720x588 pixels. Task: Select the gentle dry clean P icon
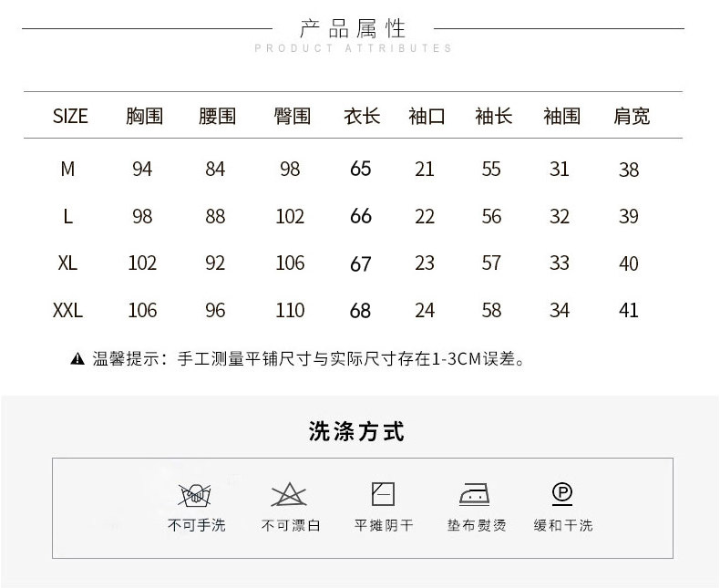coord(562,494)
